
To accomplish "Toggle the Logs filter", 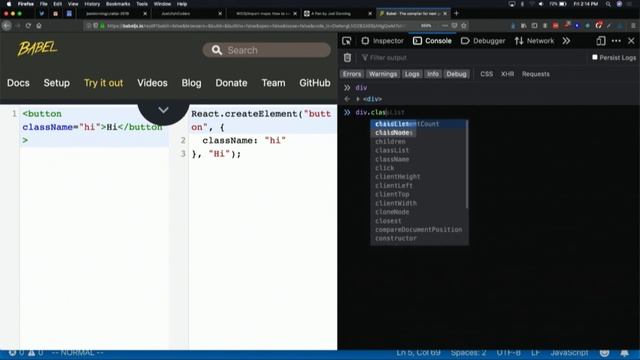I will (412, 74).
